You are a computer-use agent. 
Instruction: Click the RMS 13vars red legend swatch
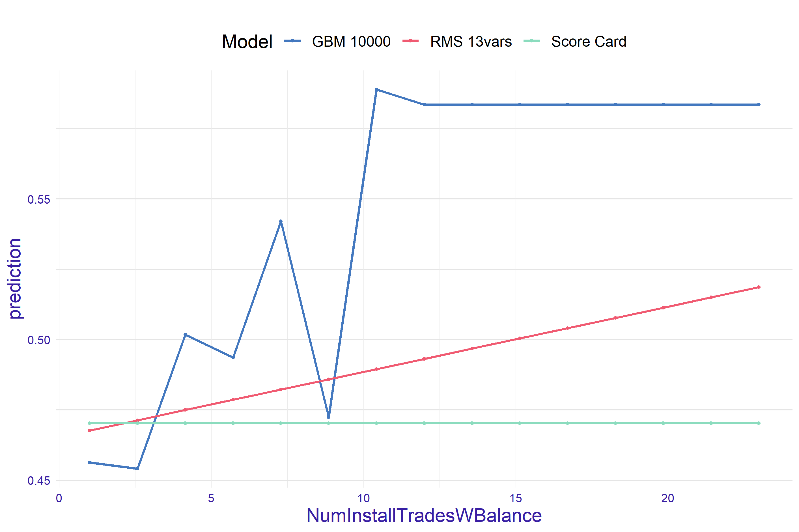coord(410,41)
